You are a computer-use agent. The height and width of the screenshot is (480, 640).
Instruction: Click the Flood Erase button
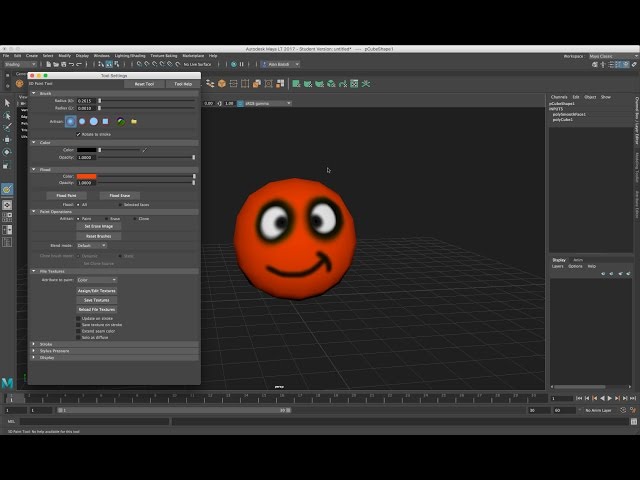pos(120,196)
